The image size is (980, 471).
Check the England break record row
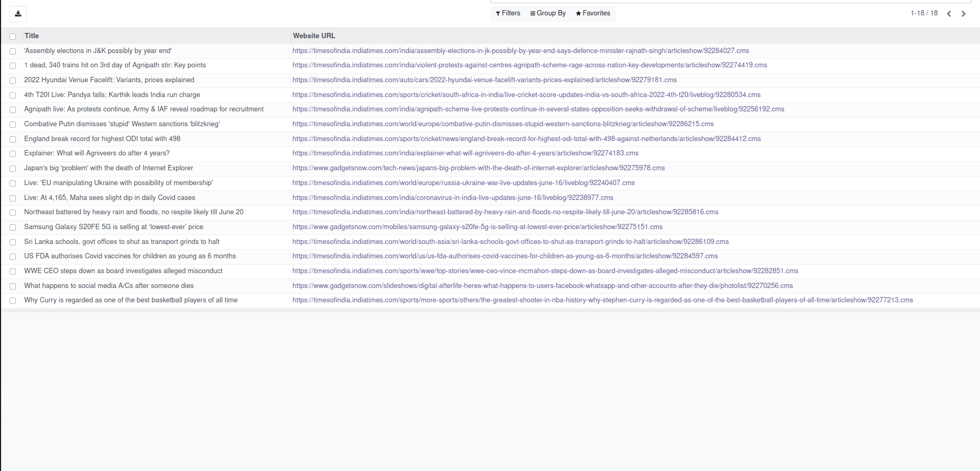(x=13, y=139)
